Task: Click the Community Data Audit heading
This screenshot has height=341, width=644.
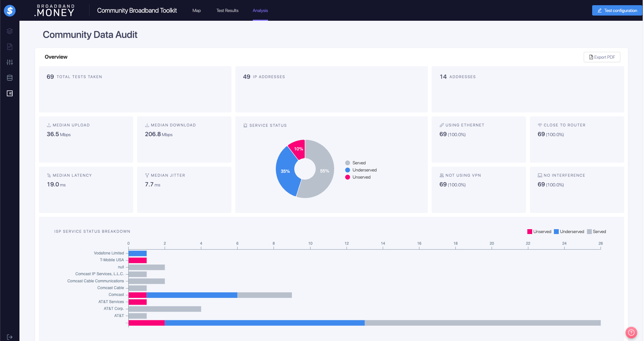Action: click(x=90, y=35)
